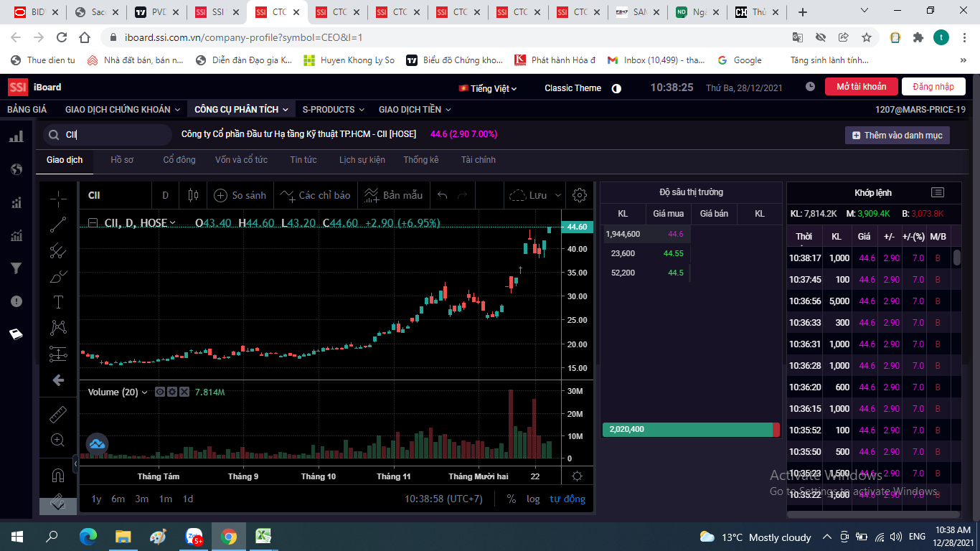Set chart range to 6m
This screenshot has height=551, width=980.
118,499
